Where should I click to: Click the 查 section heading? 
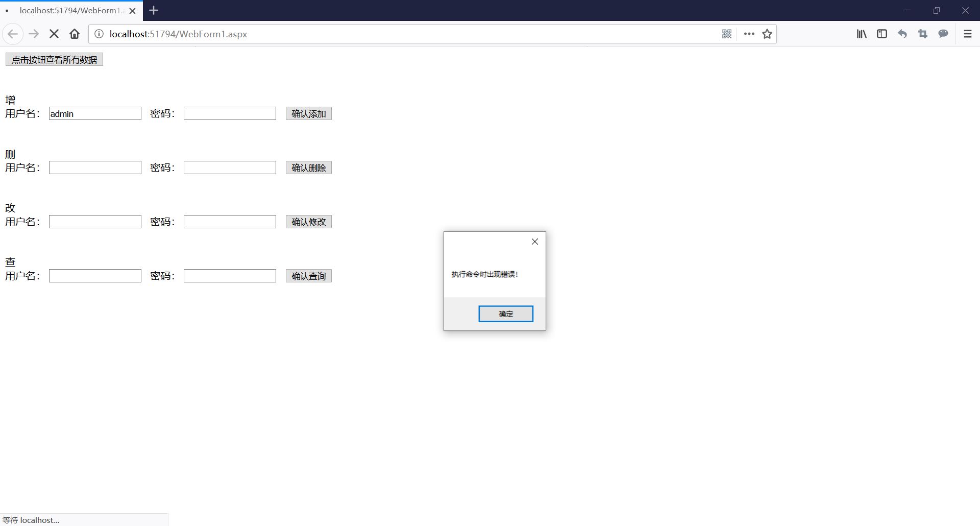(10, 262)
